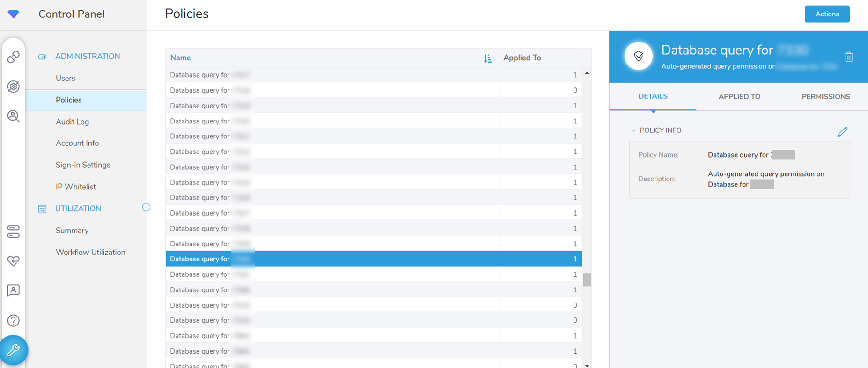The image size is (868, 368).
Task: Click the Description value text
Action: click(766, 179)
